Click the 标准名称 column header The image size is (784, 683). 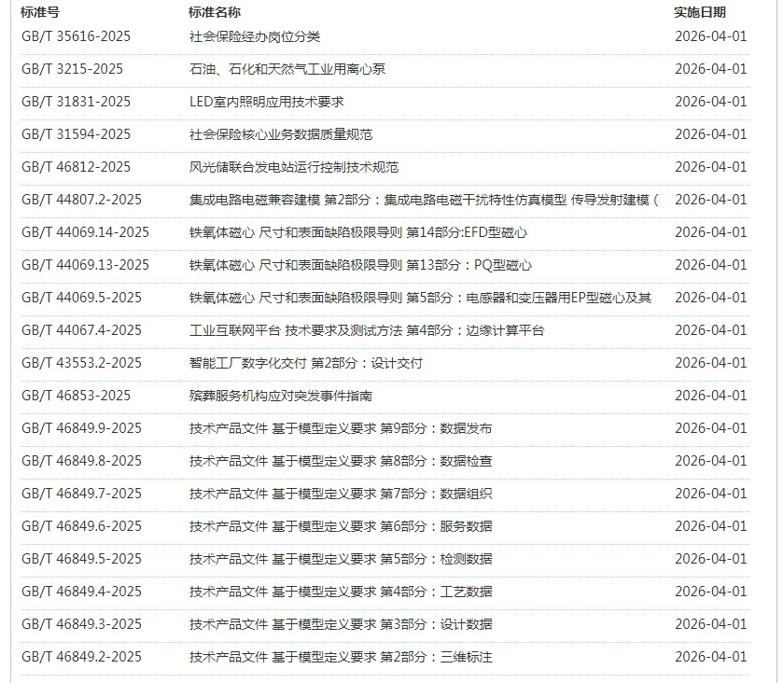coord(214,12)
